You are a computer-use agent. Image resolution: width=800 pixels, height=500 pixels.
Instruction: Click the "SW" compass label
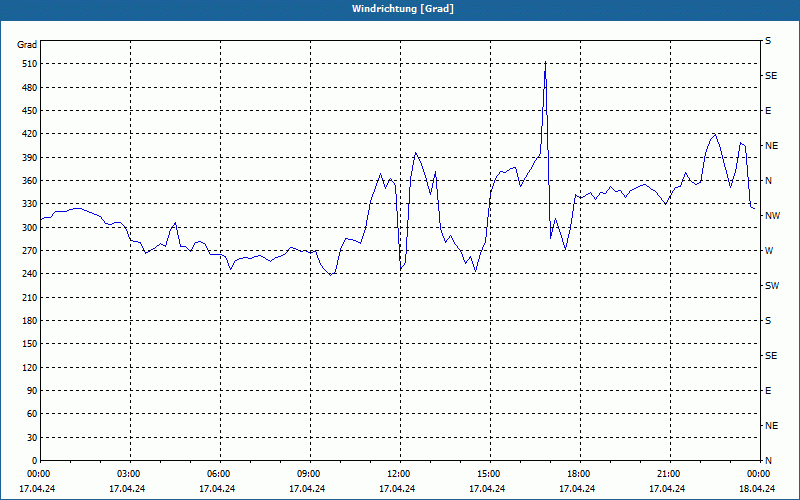pos(772,286)
